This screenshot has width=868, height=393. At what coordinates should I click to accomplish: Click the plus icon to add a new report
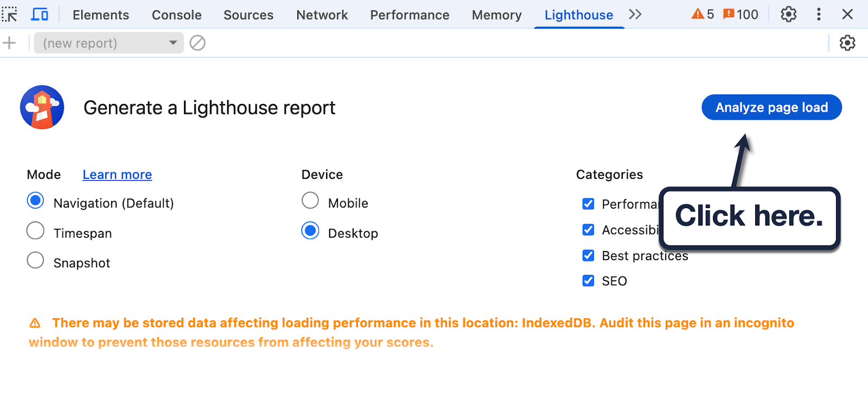coord(9,43)
